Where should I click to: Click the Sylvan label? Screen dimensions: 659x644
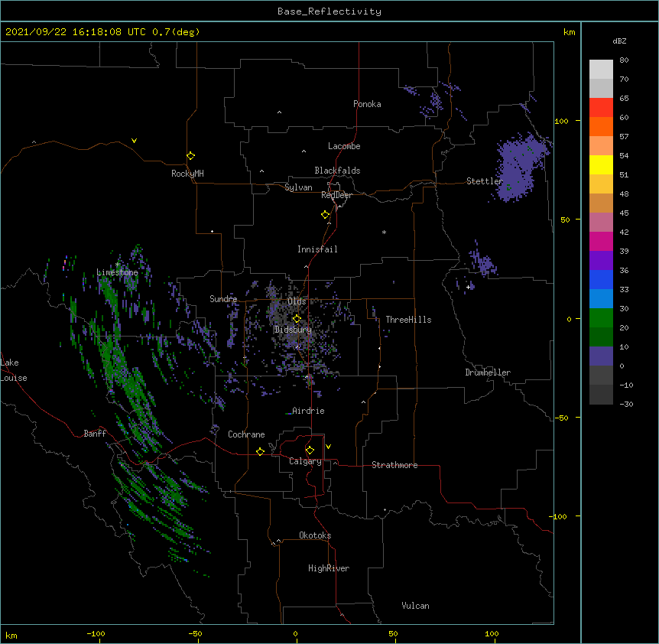tap(298, 187)
